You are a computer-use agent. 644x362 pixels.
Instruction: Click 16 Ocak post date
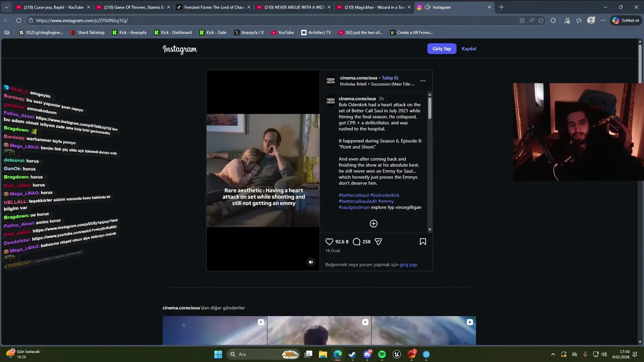click(x=333, y=250)
